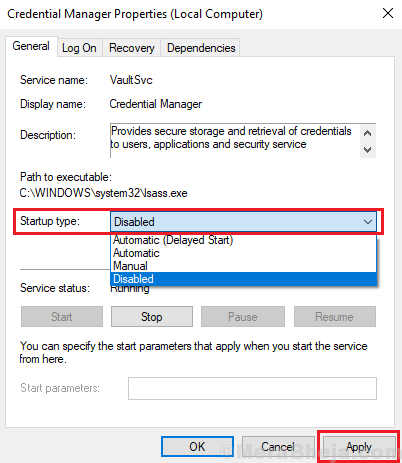Switch to the Log On tab
402x463 pixels.
point(79,48)
